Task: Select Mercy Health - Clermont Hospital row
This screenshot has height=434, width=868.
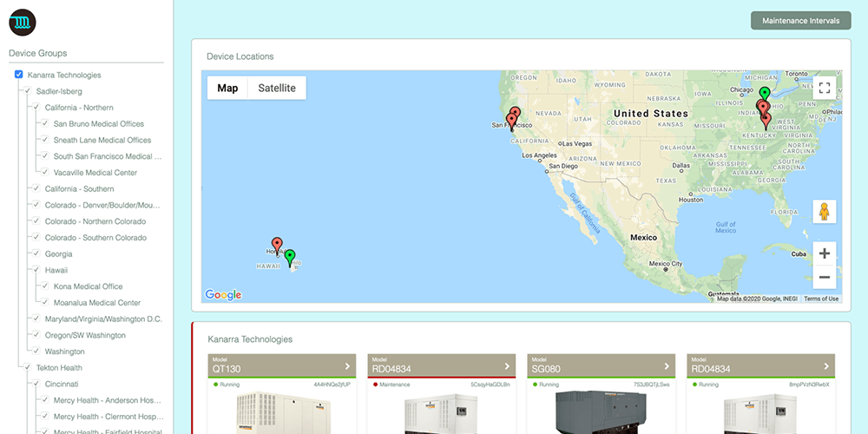Action: tap(108, 417)
